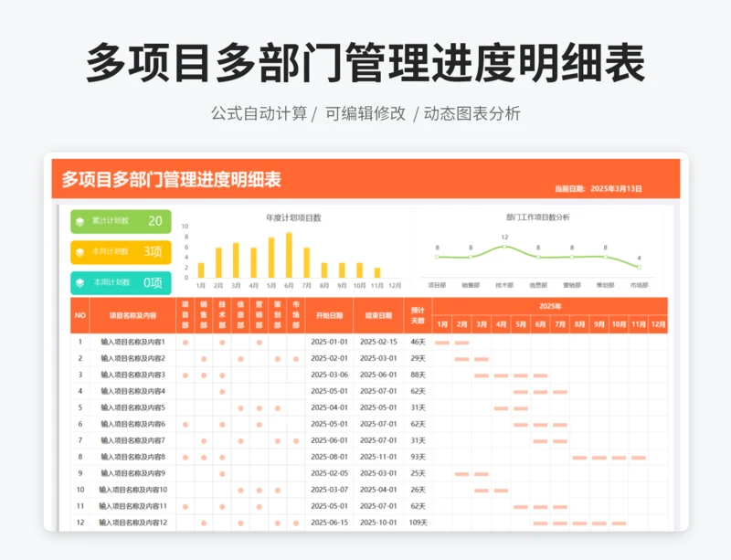Click the 技术部 dot in row 输入项目名称及内容4
The image size is (731, 560).
[222, 392]
